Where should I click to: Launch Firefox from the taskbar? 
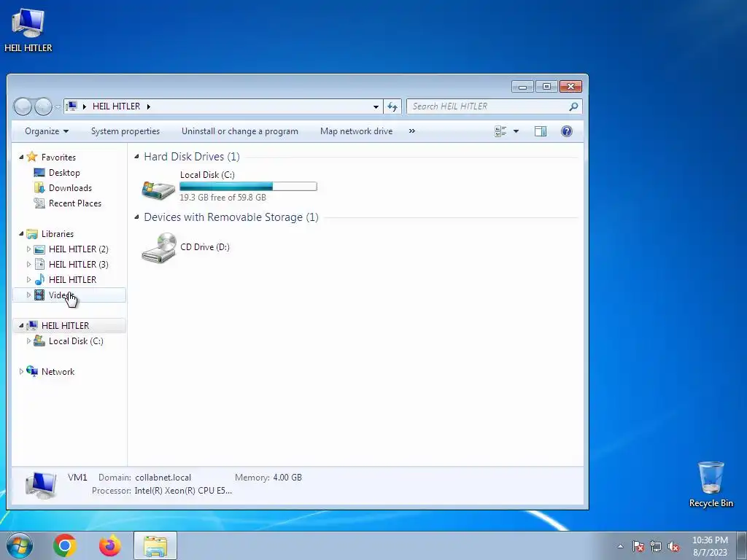tap(110, 545)
